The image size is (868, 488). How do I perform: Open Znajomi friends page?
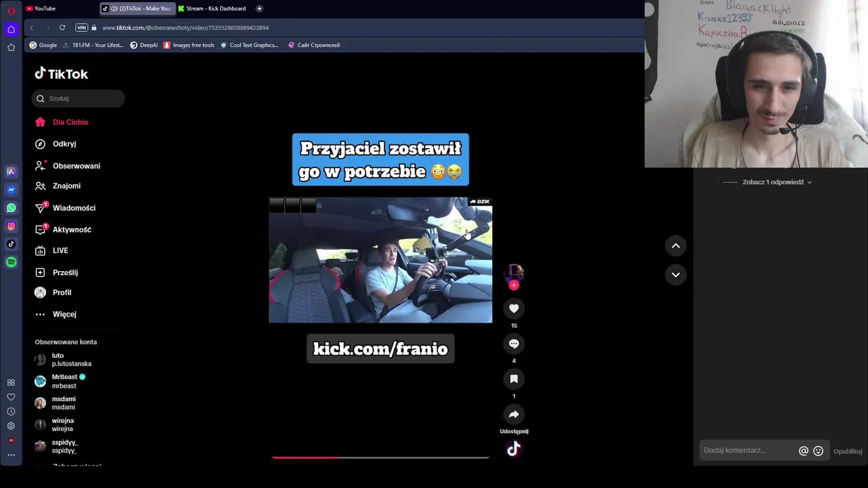[x=58, y=186]
